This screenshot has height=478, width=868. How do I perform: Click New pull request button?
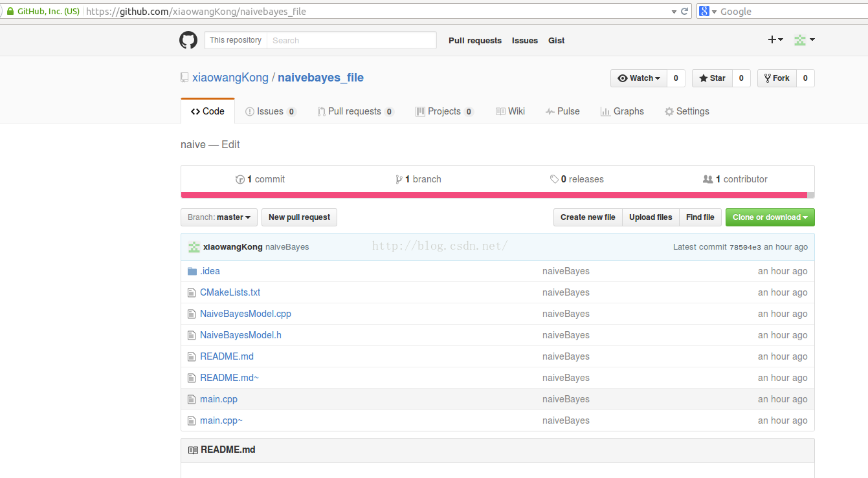[299, 217]
